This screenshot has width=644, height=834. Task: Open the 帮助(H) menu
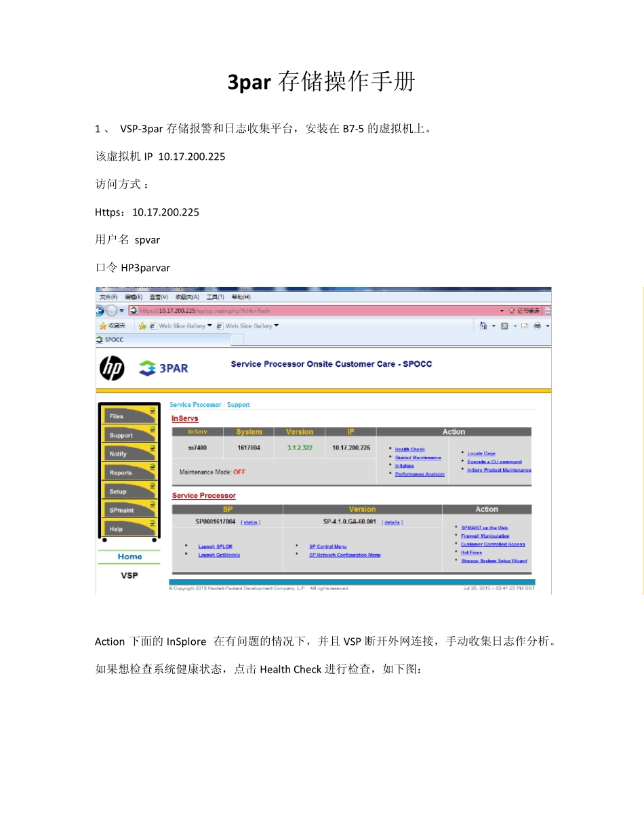pos(241,297)
